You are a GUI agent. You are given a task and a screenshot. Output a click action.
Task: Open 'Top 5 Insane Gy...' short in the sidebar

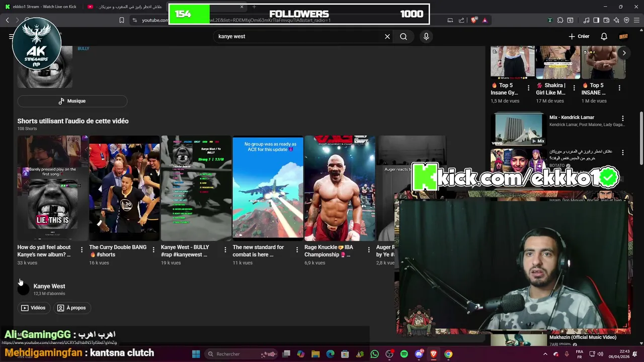pyautogui.click(x=513, y=62)
